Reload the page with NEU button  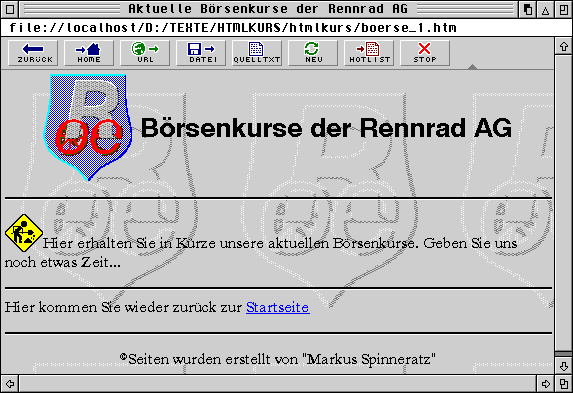point(313,53)
